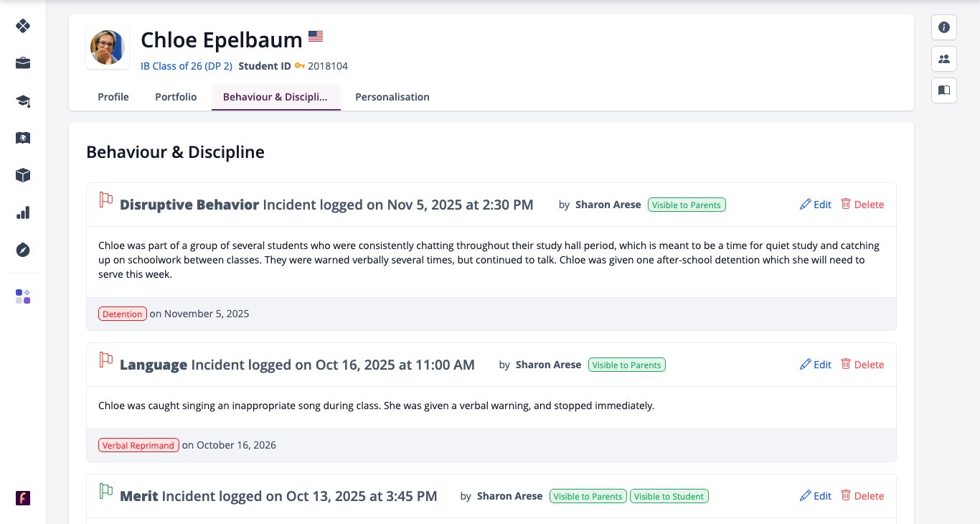Click Chloe Epelbaum's profile photo
The image size is (980, 524).
pyautogui.click(x=108, y=47)
